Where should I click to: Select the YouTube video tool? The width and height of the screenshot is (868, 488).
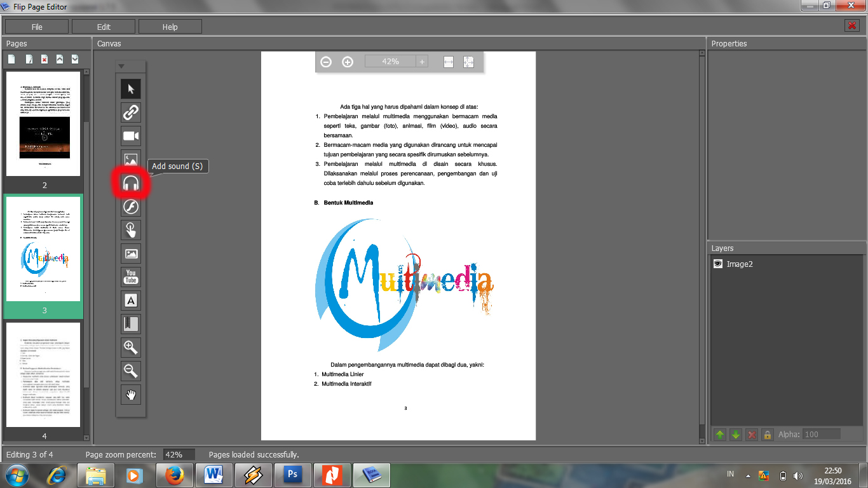click(131, 277)
